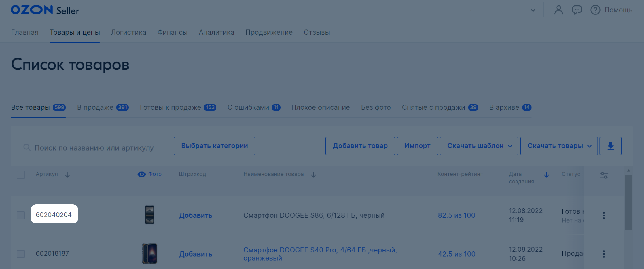Open content rating 42.5 из 100
Image resolution: width=644 pixels, height=269 pixels.
click(456, 254)
